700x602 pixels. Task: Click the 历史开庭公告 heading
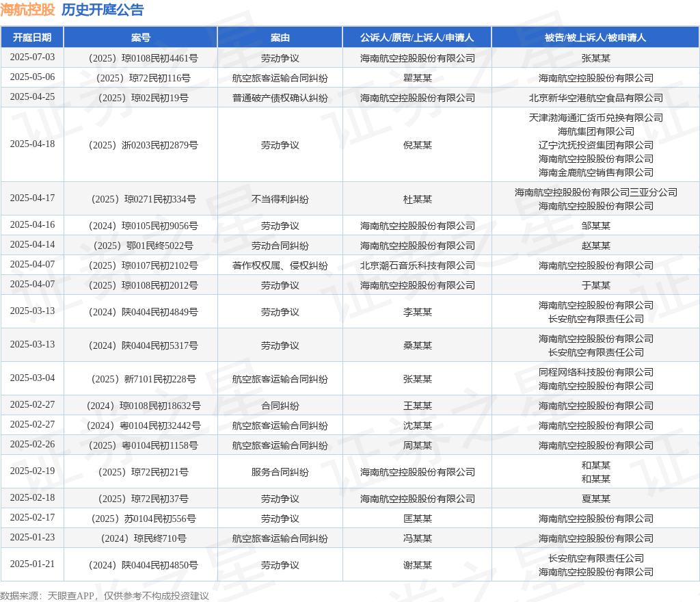103,10
